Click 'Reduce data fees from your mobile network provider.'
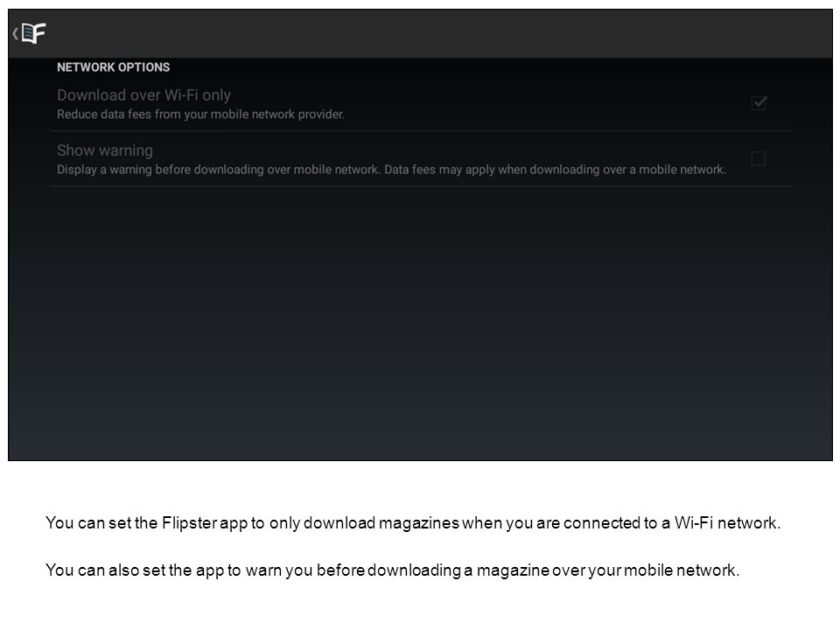 [201, 114]
